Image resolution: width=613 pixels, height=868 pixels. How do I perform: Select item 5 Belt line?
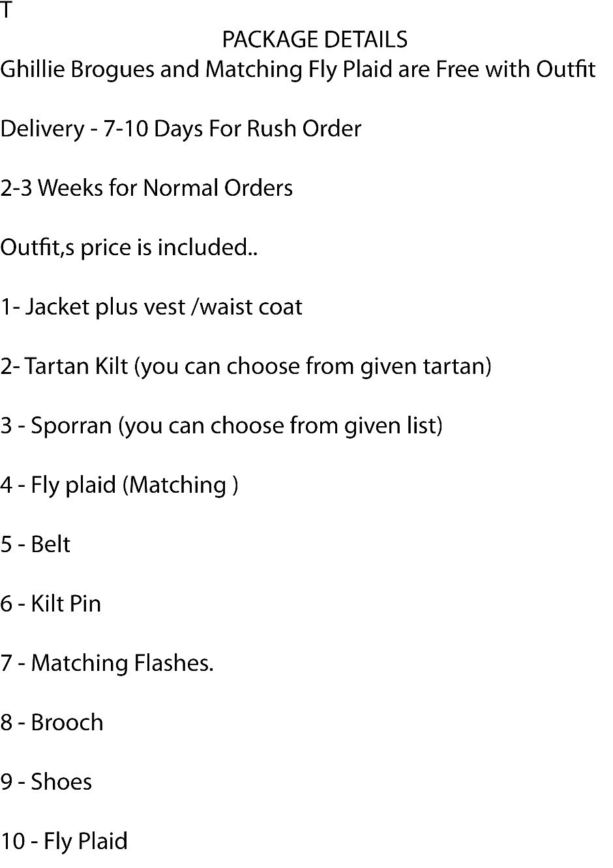tap(35, 545)
